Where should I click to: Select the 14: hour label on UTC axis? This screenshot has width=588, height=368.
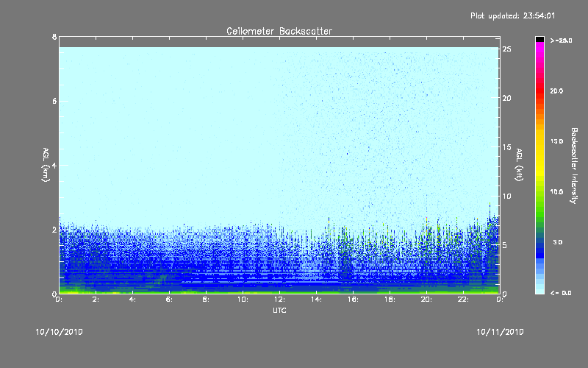pyautogui.click(x=317, y=300)
